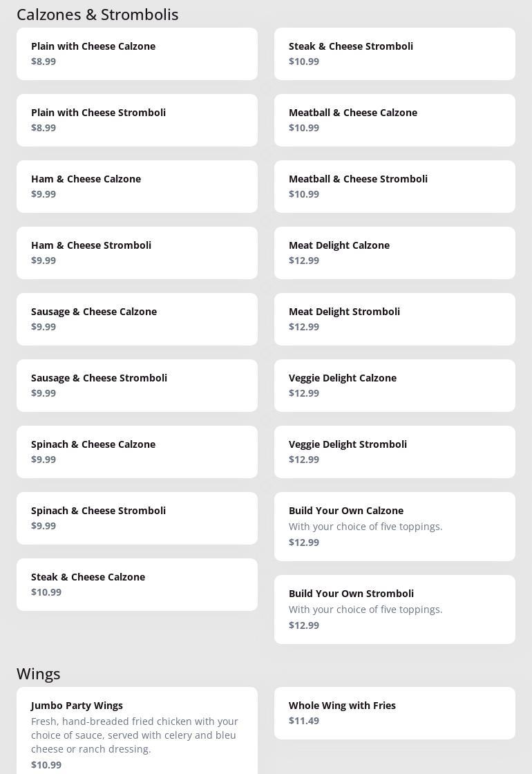The width and height of the screenshot is (532, 774).
Task: Open Steak & Cheese Stromboli card
Action: coord(395,54)
